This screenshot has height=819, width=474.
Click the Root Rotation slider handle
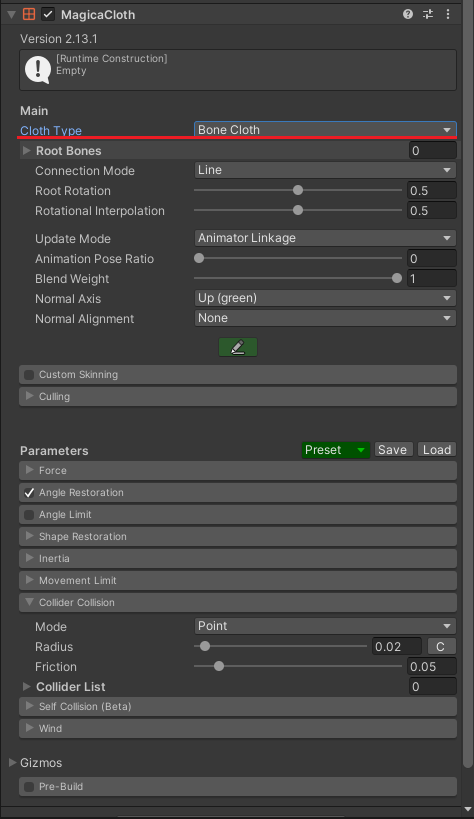point(298,190)
